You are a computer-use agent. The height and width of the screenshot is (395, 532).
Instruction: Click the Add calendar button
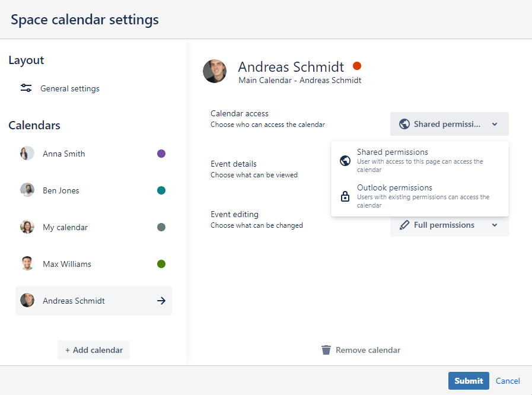pos(94,350)
